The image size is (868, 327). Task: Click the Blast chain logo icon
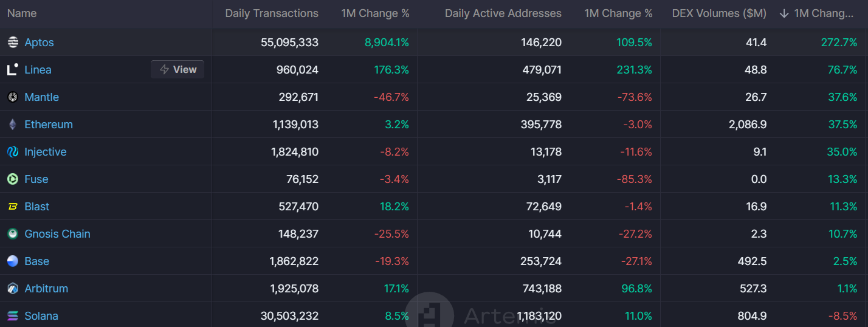(13, 207)
